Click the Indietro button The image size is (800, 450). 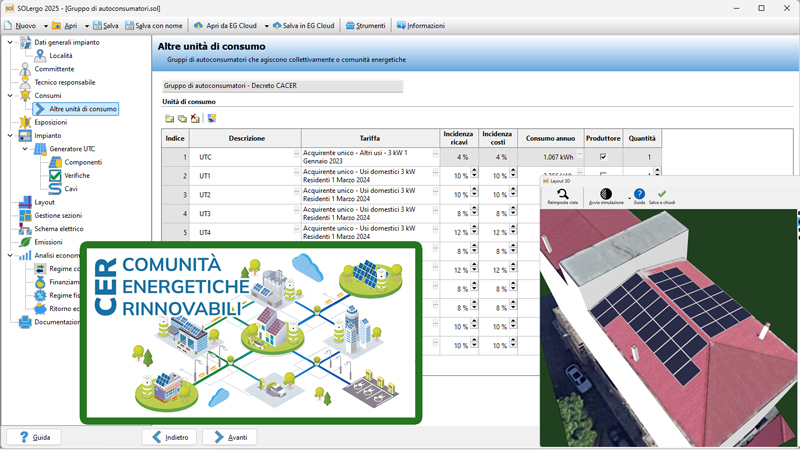point(169,437)
